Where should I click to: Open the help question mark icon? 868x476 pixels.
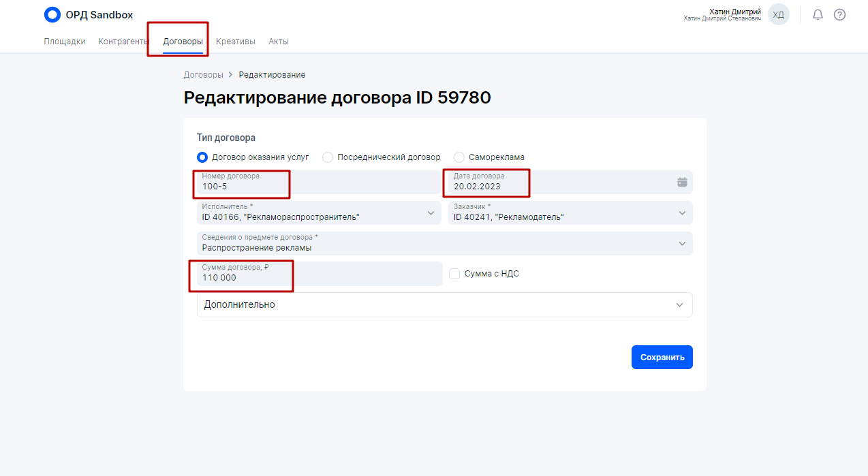[839, 15]
